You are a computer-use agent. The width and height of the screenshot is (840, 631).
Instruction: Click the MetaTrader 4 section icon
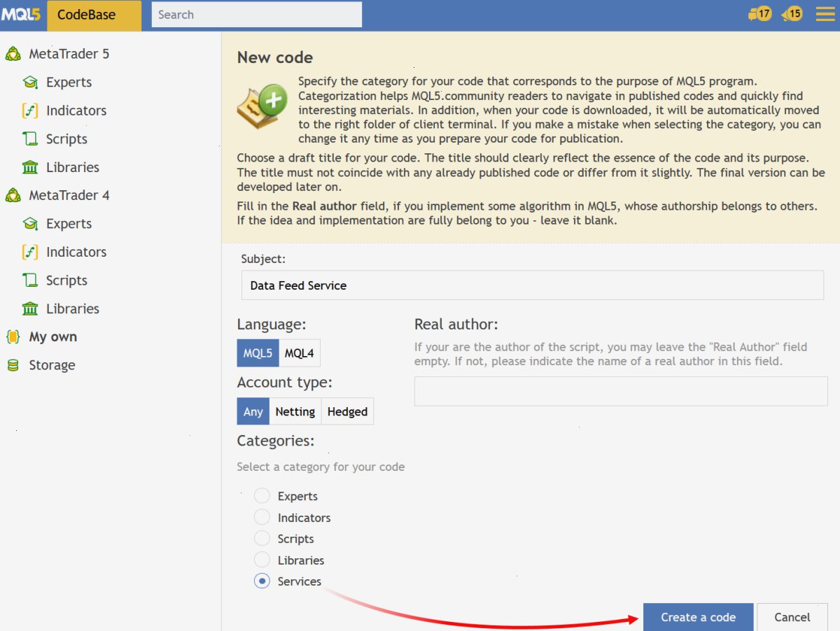[x=13, y=195]
